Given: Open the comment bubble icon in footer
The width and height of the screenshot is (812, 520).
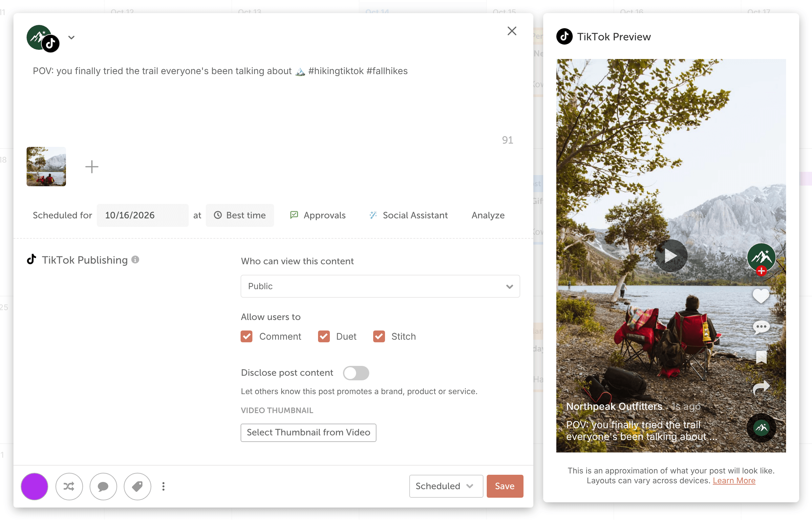Looking at the screenshot, I should tap(103, 486).
